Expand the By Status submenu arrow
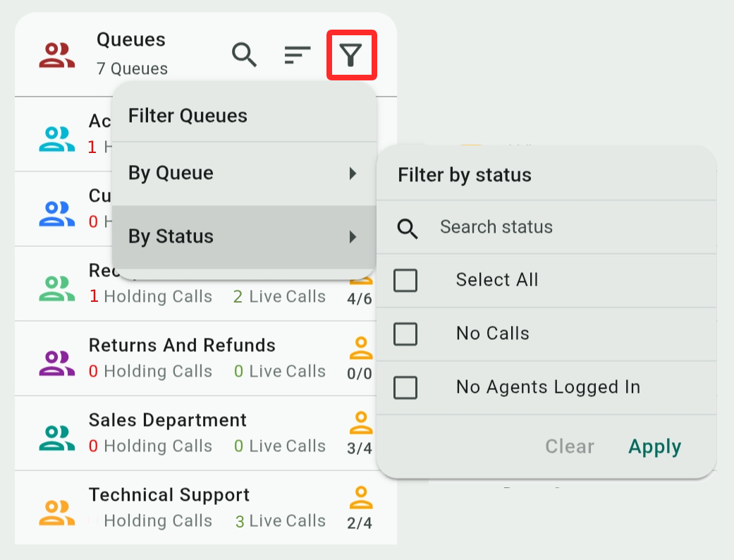The height and width of the screenshot is (560, 734). tap(353, 237)
